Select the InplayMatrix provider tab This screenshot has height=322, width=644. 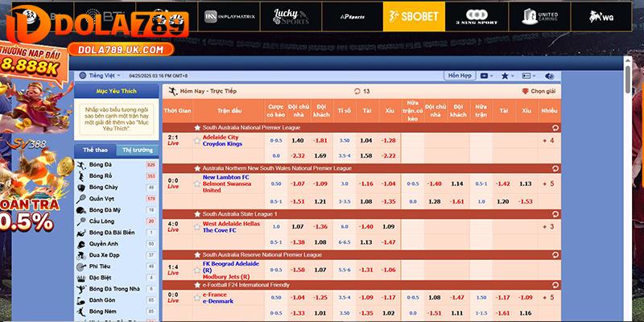tap(229, 16)
